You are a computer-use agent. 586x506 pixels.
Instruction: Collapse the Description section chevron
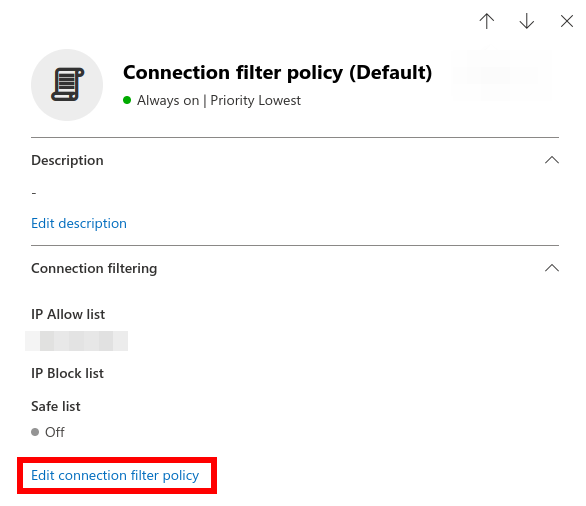(x=552, y=160)
